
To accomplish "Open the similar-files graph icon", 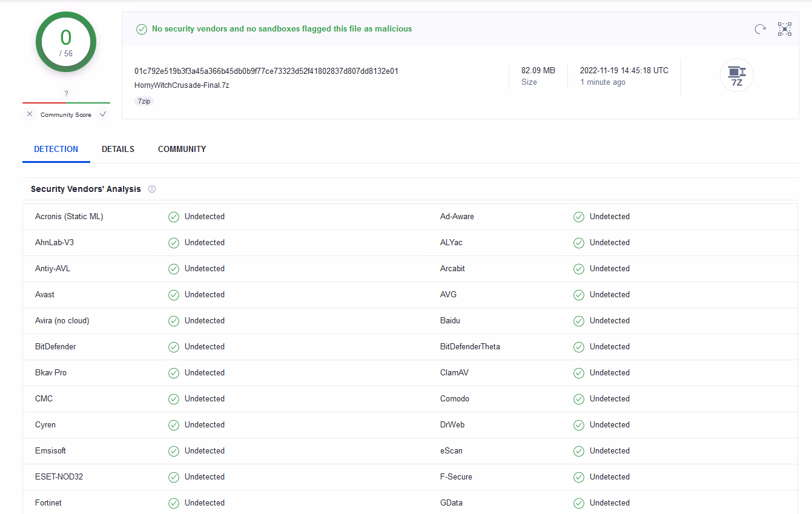I will point(785,29).
